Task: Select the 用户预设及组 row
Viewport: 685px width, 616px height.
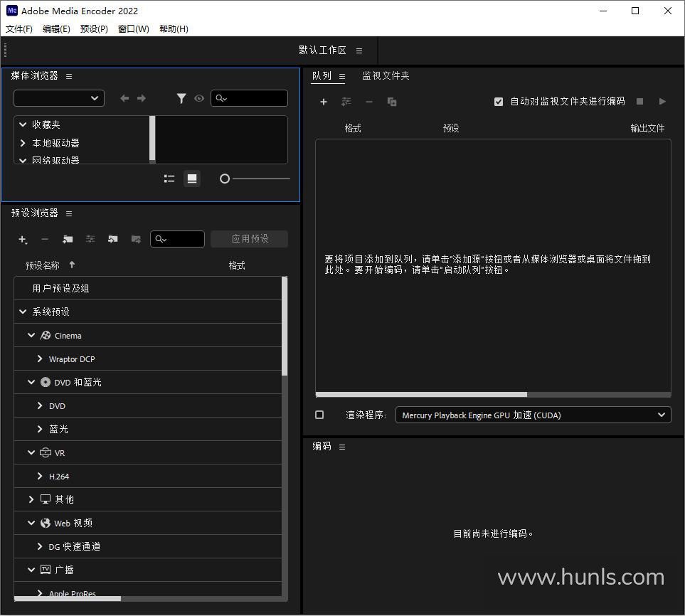Action: tap(148, 288)
